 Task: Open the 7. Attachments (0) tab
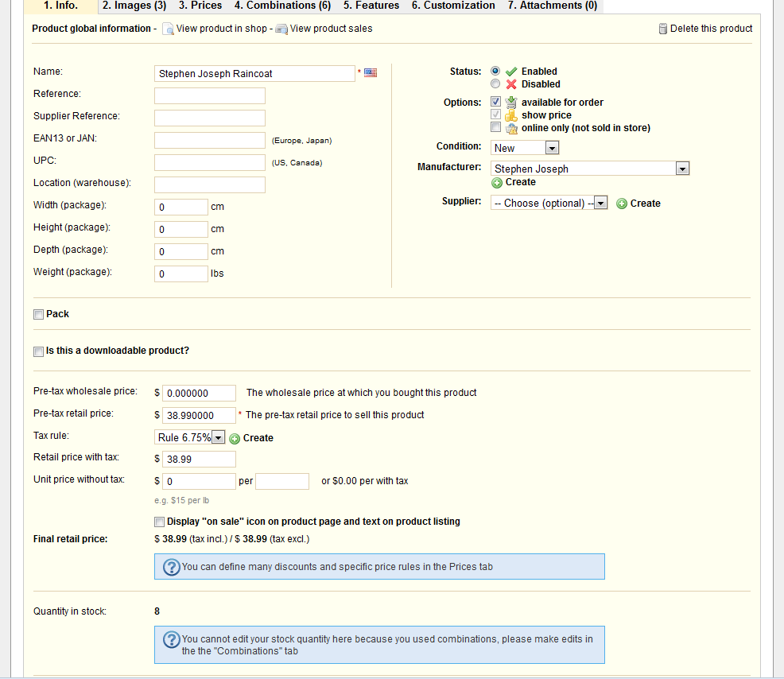pos(553,6)
